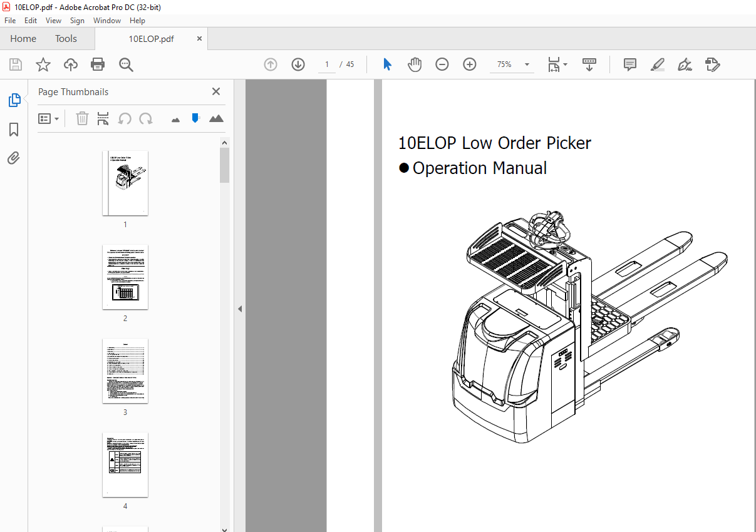Click the 'Page Thumbnails' panel heading

pos(73,92)
